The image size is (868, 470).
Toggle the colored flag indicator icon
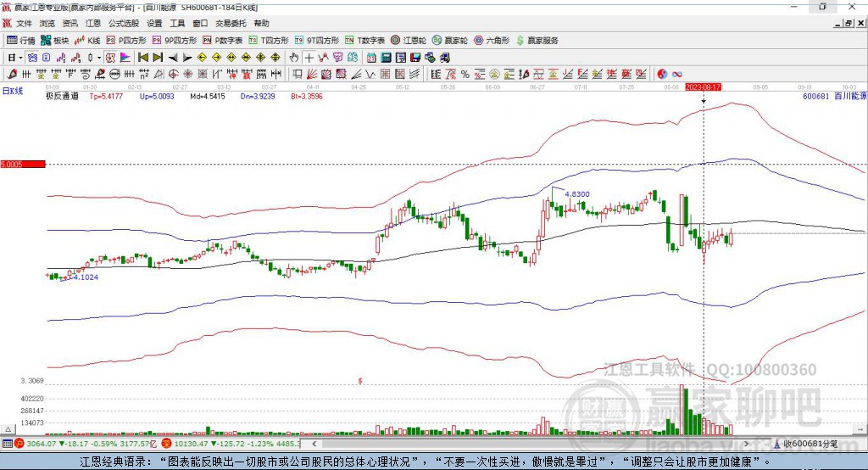tap(125, 58)
